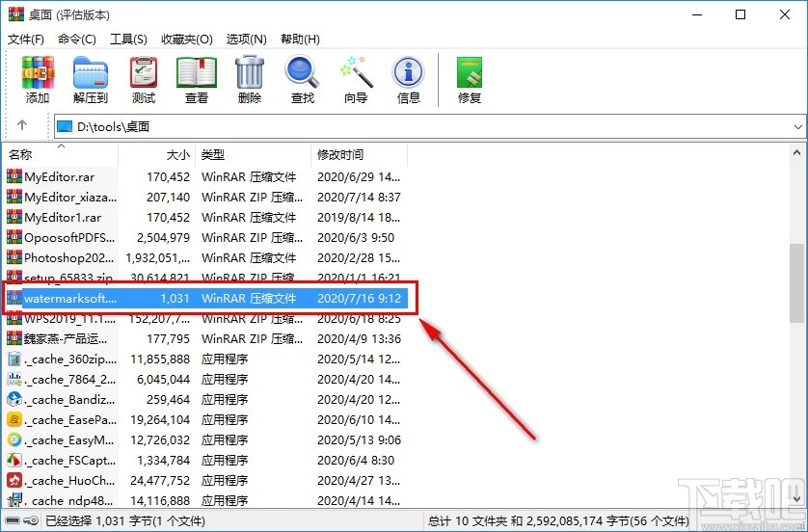Viewport: 808px width, 532px height.
Task: Click date 2020/5/13 9:06
Action: point(360,439)
